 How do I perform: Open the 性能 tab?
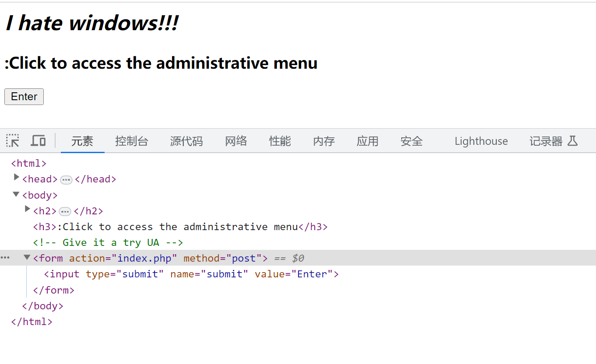click(x=280, y=141)
